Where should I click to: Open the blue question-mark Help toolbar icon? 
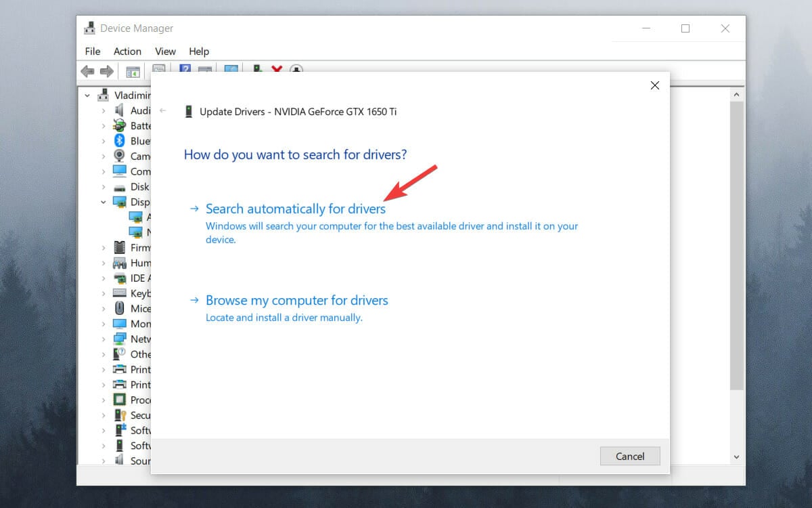[185, 70]
